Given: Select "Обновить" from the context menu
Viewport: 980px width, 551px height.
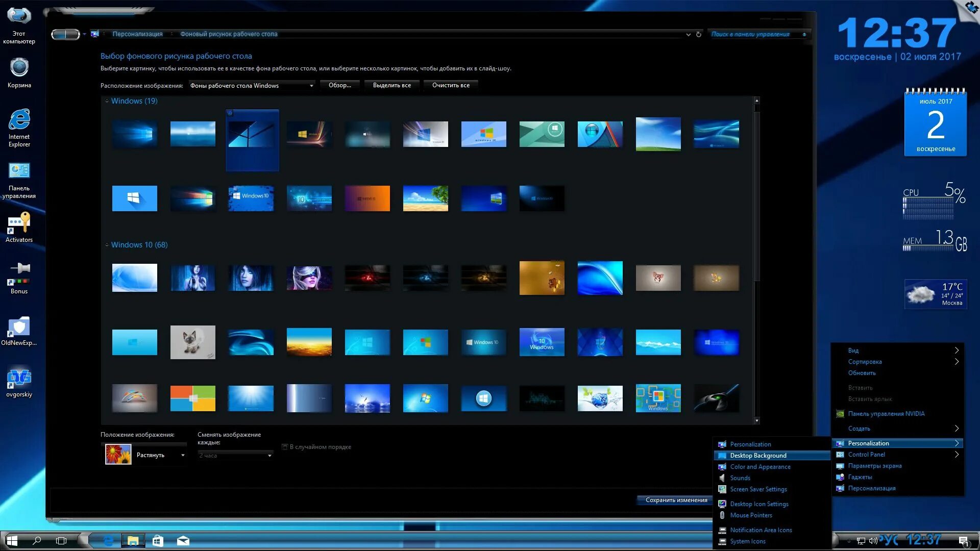Looking at the screenshot, I should coord(863,373).
